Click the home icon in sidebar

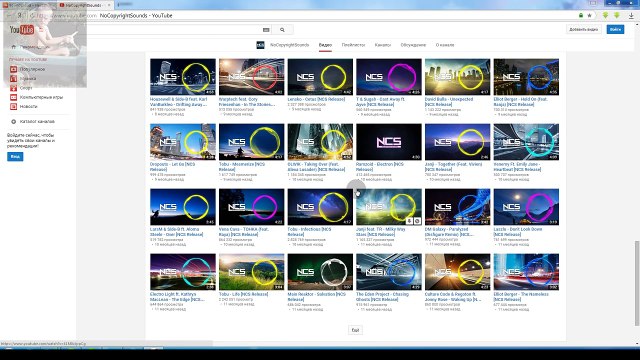pos(13,47)
